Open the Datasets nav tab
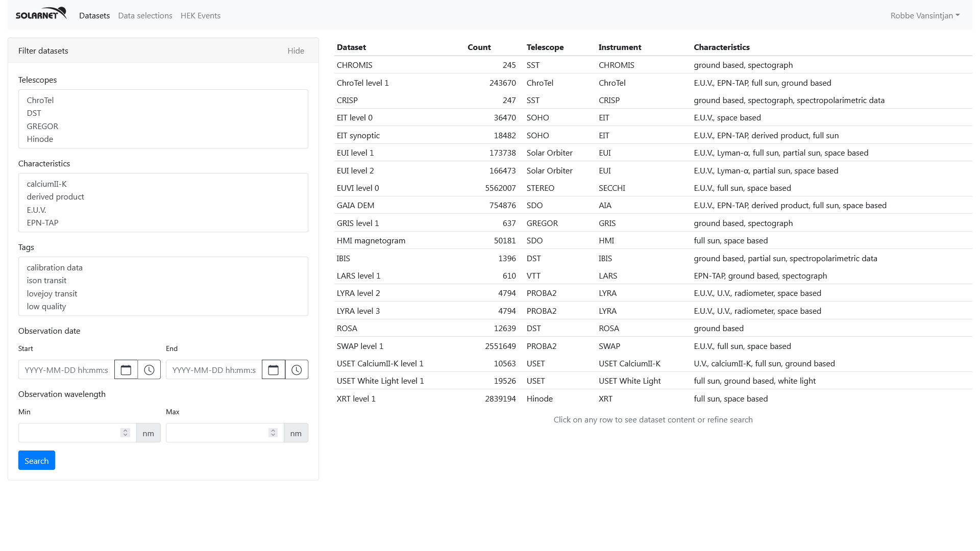This screenshot has width=980, height=551. pyautogui.click(x=94, y=15)
